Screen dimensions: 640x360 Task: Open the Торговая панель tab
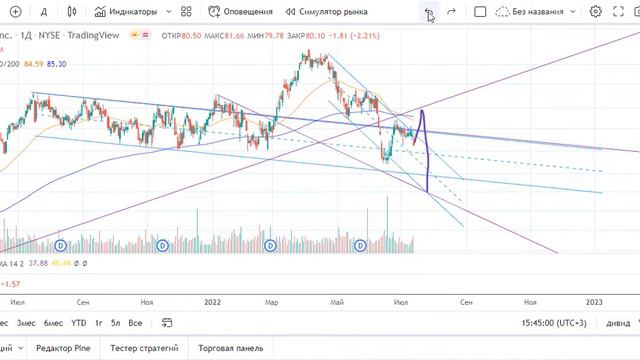click(231, 348)
